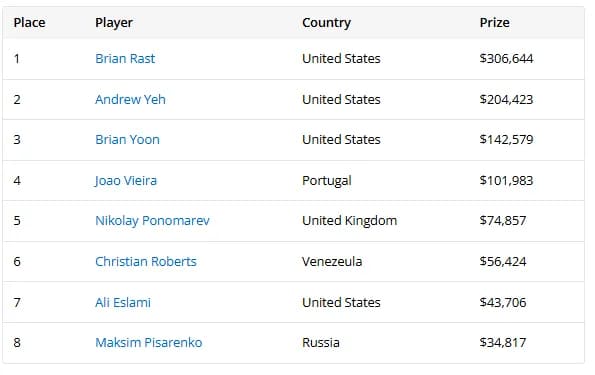The width and height of the screenshot is (595, 375).
Task: Select the $34,817 prize cell
Action: coord(503,343)
